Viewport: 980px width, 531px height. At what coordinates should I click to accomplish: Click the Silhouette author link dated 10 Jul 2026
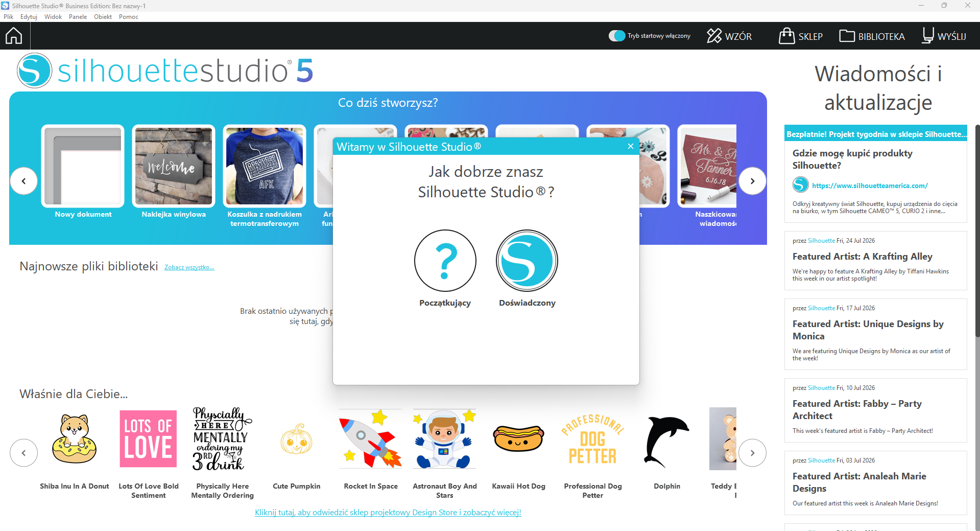821,388
